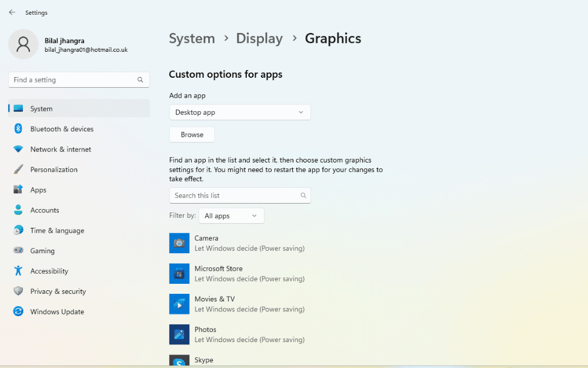588x368 pixels.
Task: Select the Bluetooth icon in sidebar
Action: pos(18,129)
